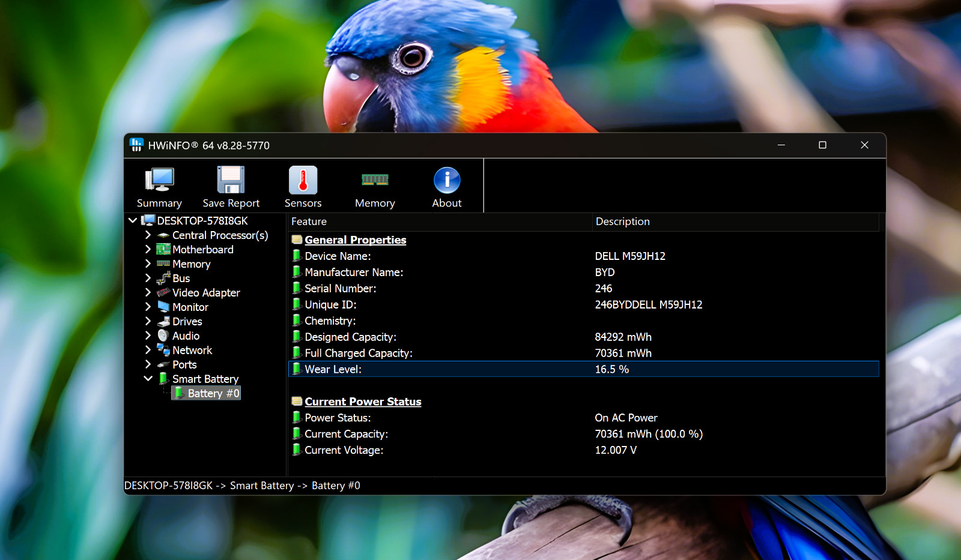Screen dimensions: 961x560
Task: Click the HWiNFO title bar logo
Action: (136, 145)
